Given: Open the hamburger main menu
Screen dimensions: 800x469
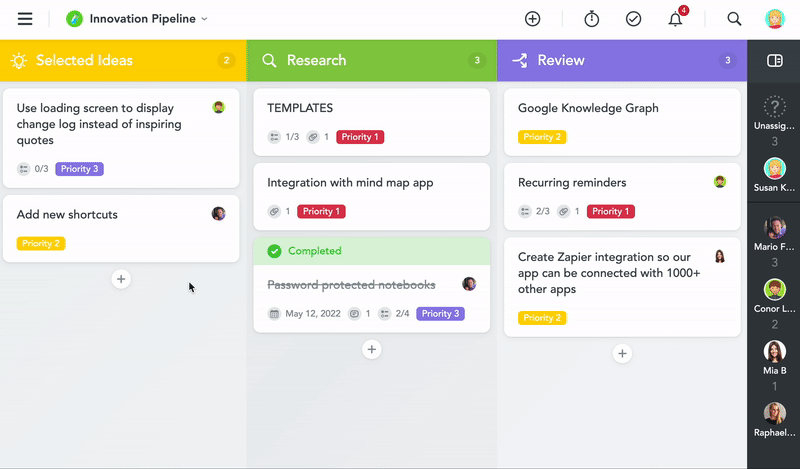Looking at the screenshot, I should pyautogui.click(x=25, y=19).
